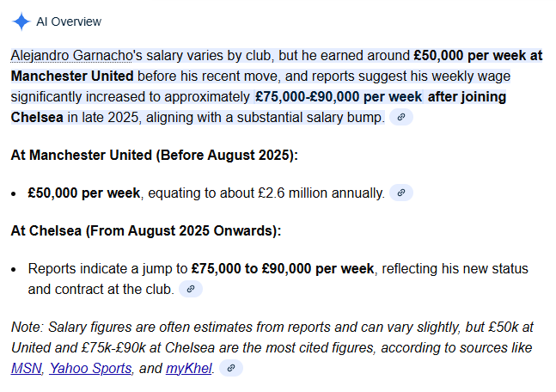Click the blue AI Overview sparkle icon
Screen dimensions: 556x392
pos(21,21)
